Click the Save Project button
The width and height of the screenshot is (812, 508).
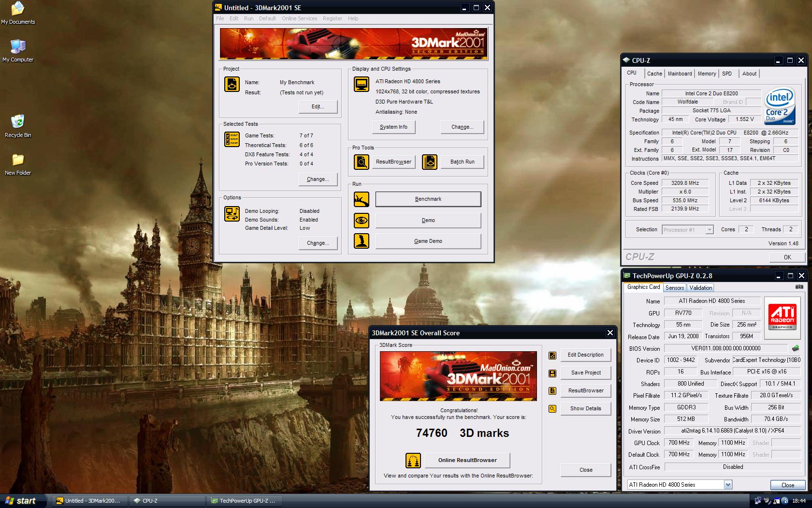[586, 373]
